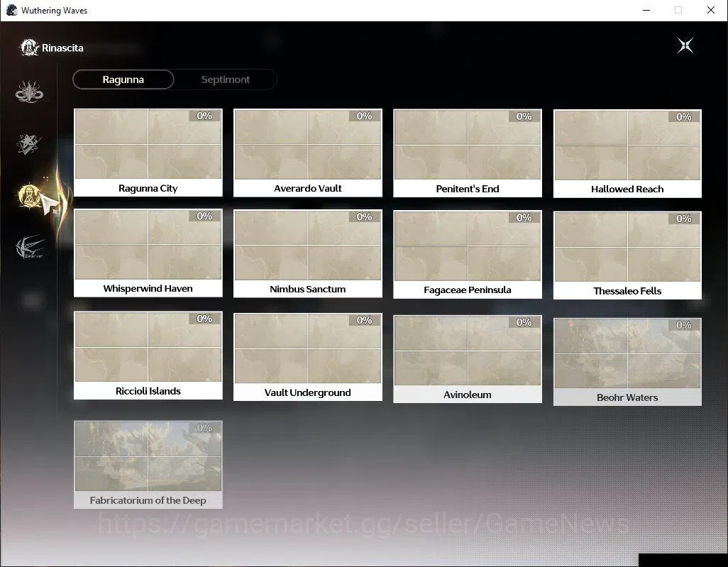The width and height of the screenshot is (728, 567).
Task: Open the Whisperwind Haven map card
Action: coord(148,253)
